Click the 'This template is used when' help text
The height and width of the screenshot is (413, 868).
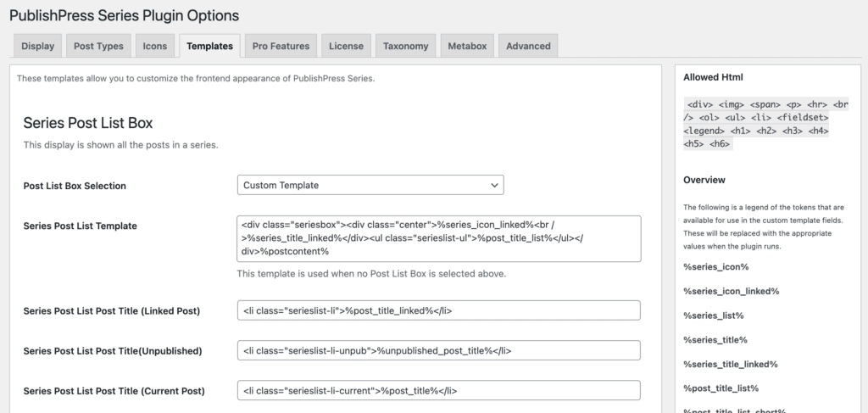371,273
